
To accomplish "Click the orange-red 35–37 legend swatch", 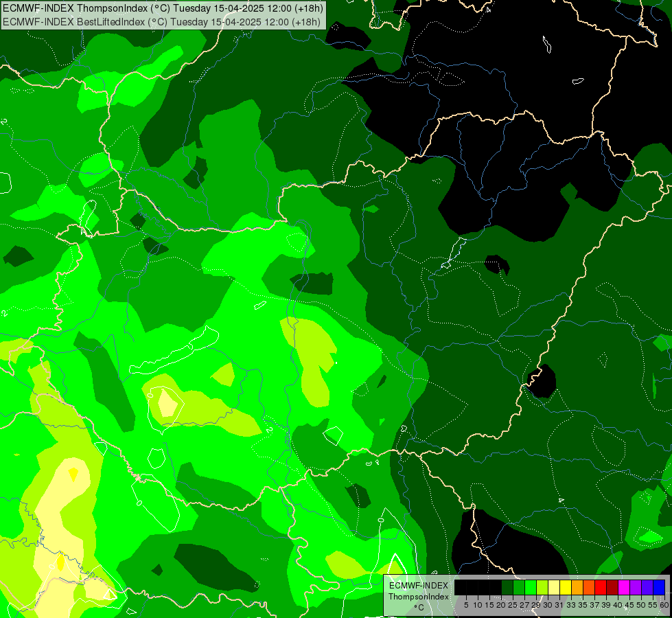I will pyautogui.click(x=589, y=587).
